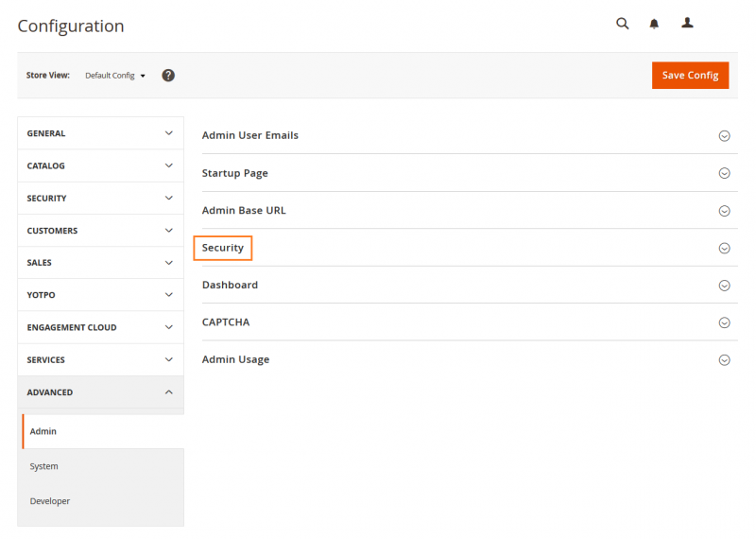Expand the CUSTOMERS sidebar chevron
756x539 pixels.
point(169,230)
